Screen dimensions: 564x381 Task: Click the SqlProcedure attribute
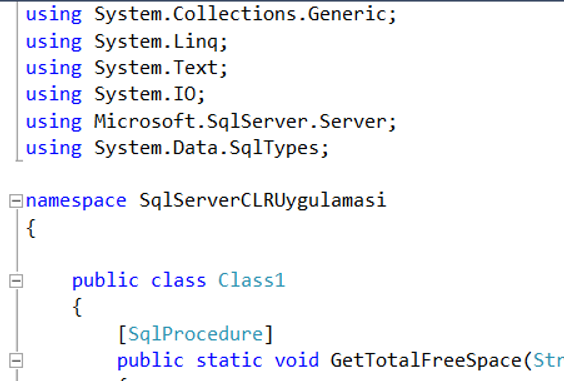[196, 334]
